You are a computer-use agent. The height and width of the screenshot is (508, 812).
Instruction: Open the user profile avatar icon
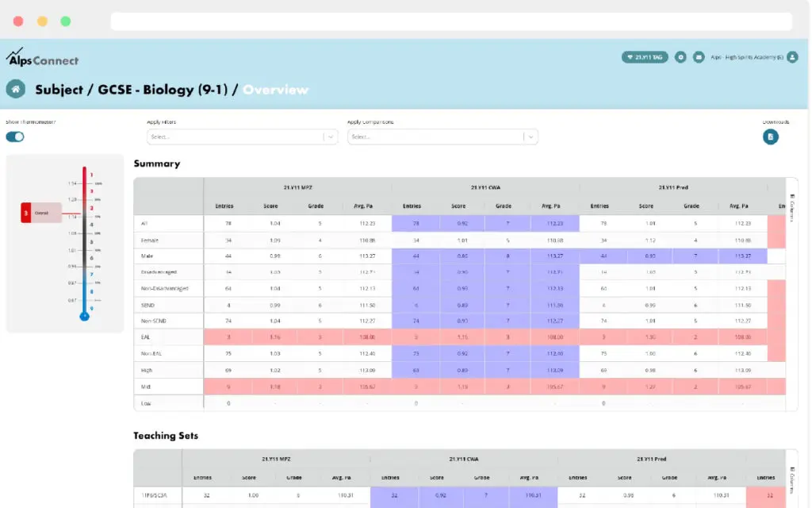pos(791,57)
